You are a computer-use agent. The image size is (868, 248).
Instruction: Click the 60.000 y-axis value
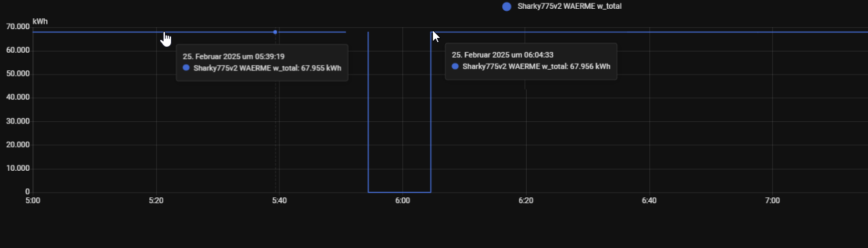[x=17, y=50]
